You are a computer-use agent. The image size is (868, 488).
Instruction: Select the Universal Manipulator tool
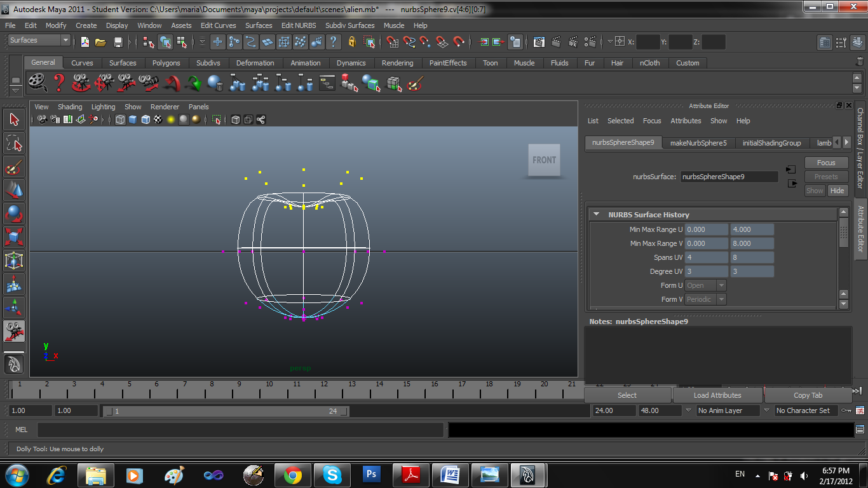tap(14, 261)
